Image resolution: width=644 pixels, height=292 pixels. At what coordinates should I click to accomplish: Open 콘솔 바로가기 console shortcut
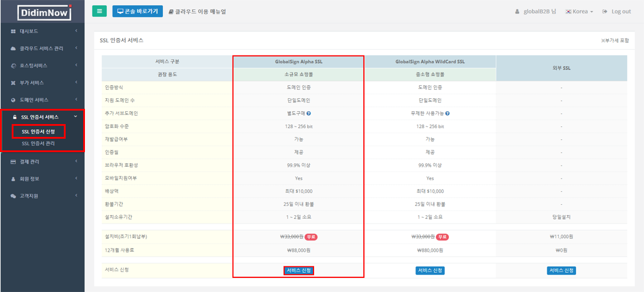coord(138,12)
